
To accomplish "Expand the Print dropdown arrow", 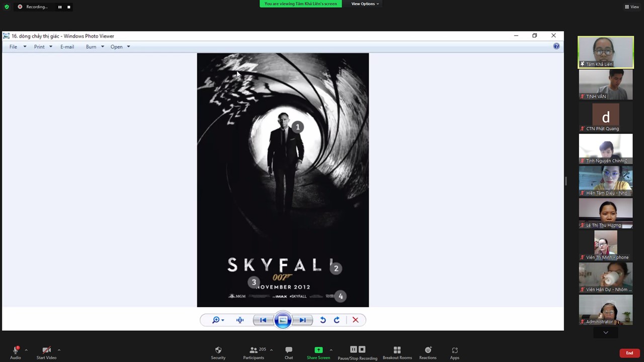I will [51, 47].
